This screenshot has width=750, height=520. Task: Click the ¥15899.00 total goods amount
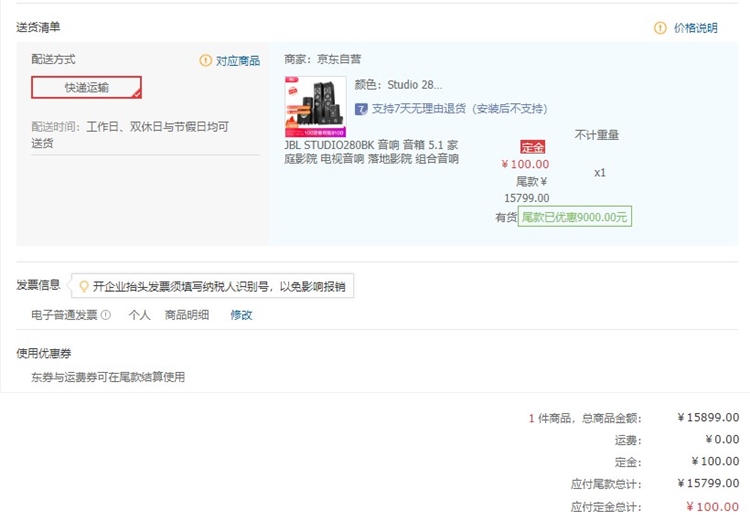pyautogui.click(x=708, y=418)
